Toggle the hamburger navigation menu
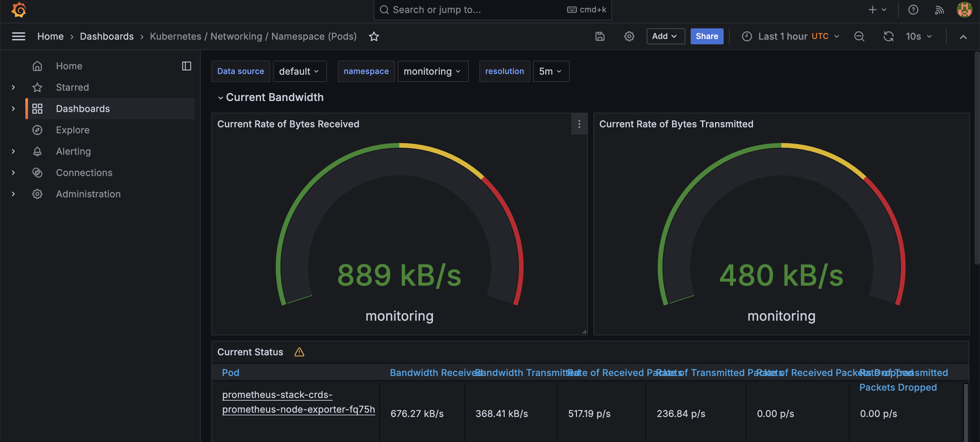Viewport: 980px width, 442px height. [x=19, y=37]
